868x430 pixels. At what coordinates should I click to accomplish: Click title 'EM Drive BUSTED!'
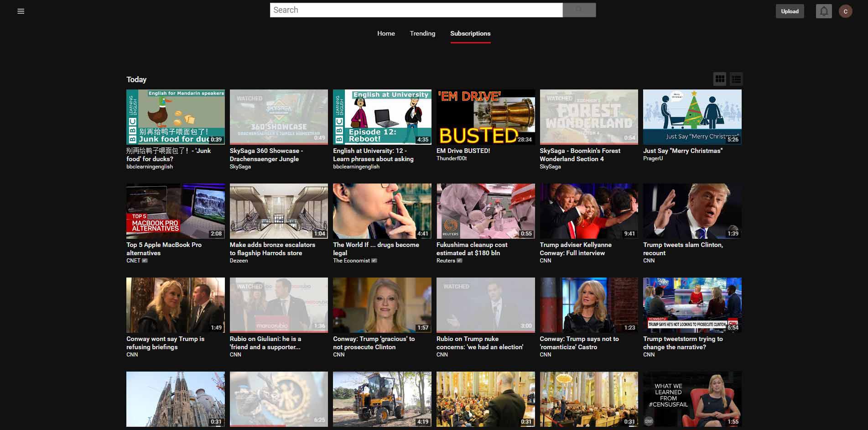click(x=463, y=151)
